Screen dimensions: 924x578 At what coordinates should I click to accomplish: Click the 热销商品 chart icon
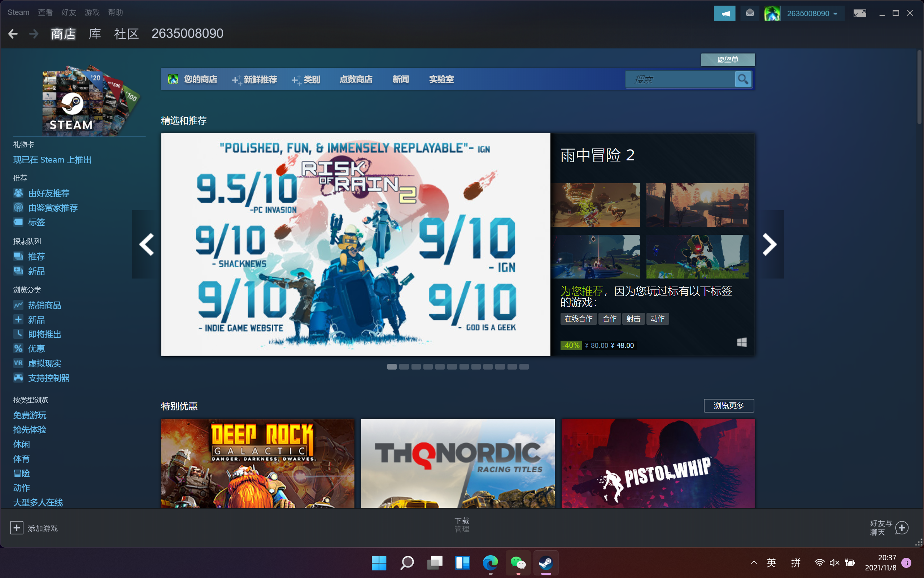[x=18, y=305]
